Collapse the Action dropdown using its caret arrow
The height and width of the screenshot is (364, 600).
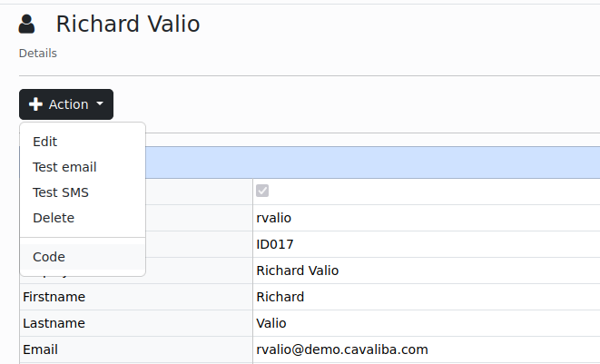tap(100, 104)
